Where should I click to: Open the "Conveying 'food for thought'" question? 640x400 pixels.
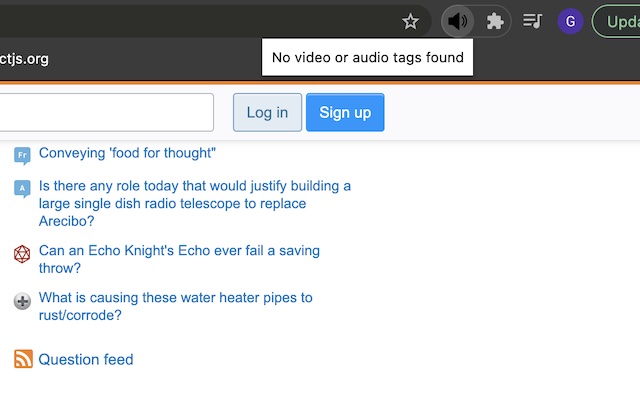127,153
